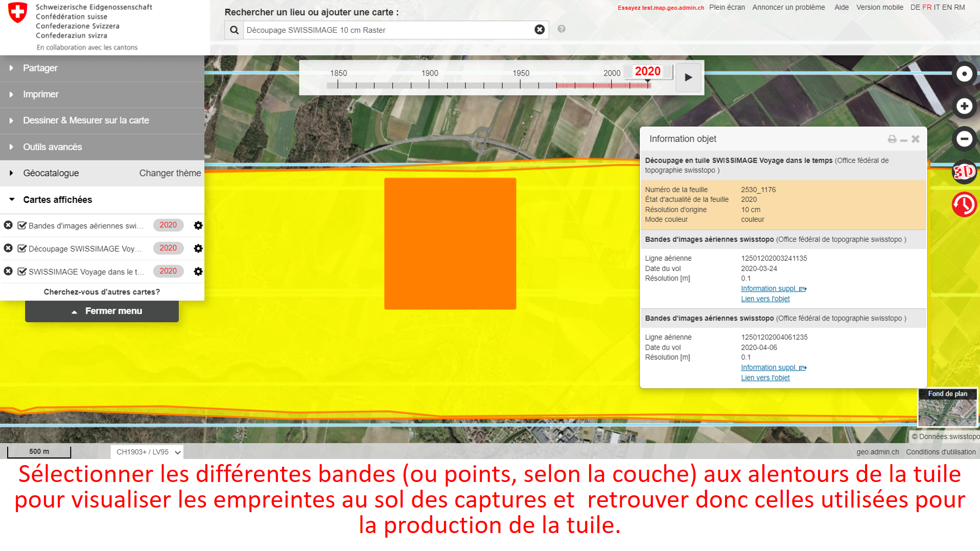Image resolution: width=980 pixels, height=551 pixels.
Task: Click the Fermer menu button
Action: [102, 311]
